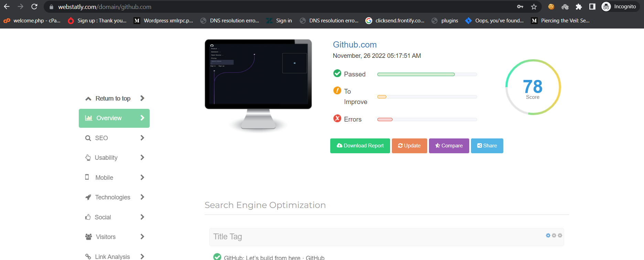The height and width of the screenshot is (260, 644).
Task: Click the Overview bar chart icon
Action: coord(89,118)
